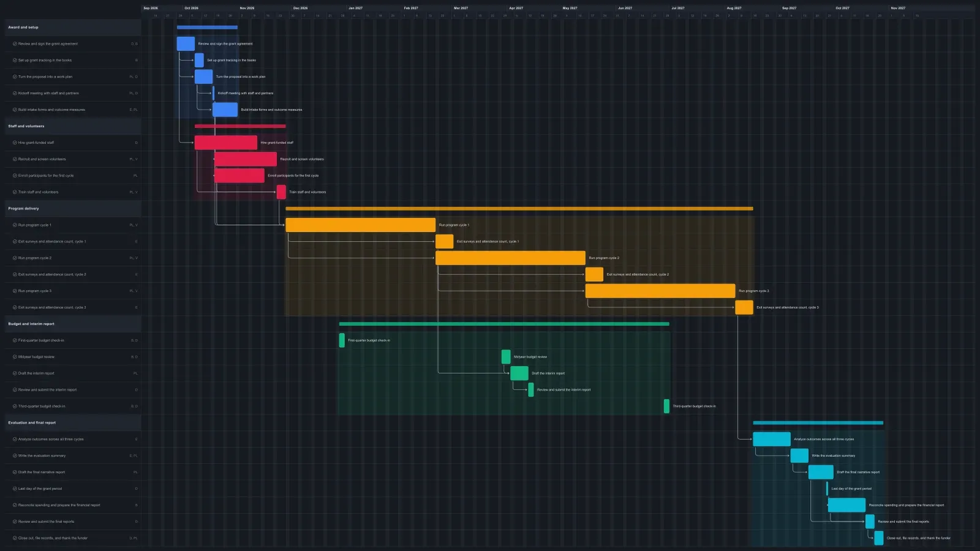Click the Aug 2027 month header
This screenshot has height=551, width=980.
[734, 9]
